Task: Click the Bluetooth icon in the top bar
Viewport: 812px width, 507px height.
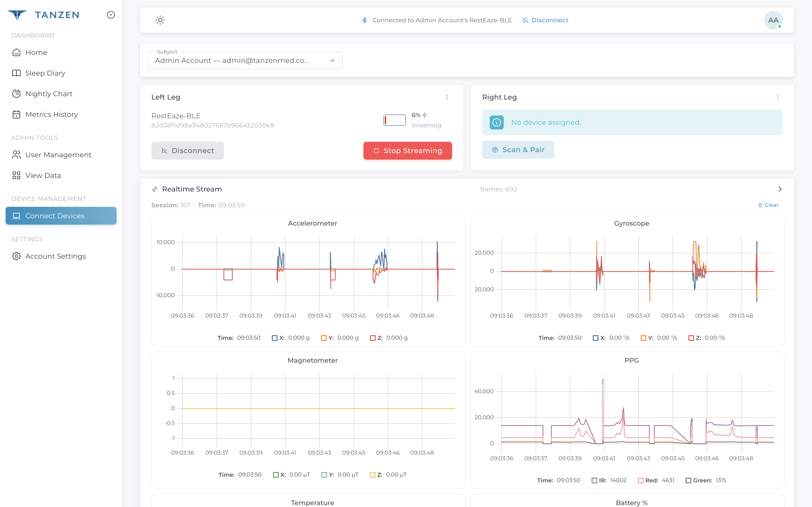Action: [364, 20]
